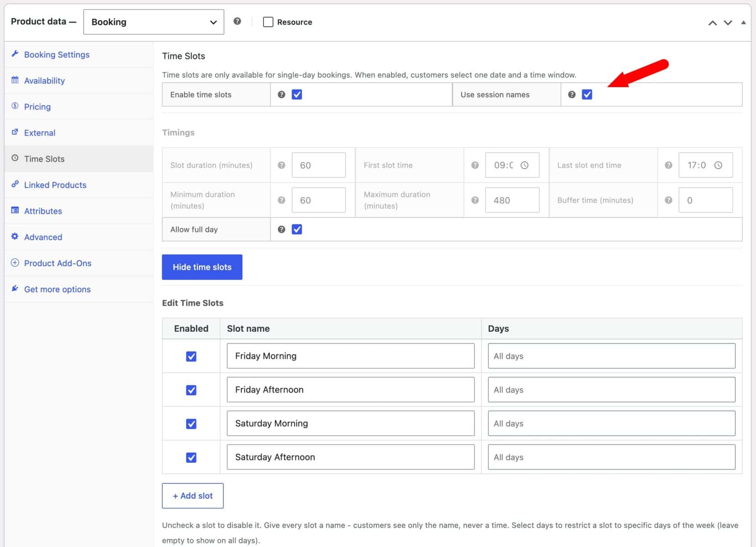Click help icon for Last slot end time
756x547 pixels.
coord(668,165)
